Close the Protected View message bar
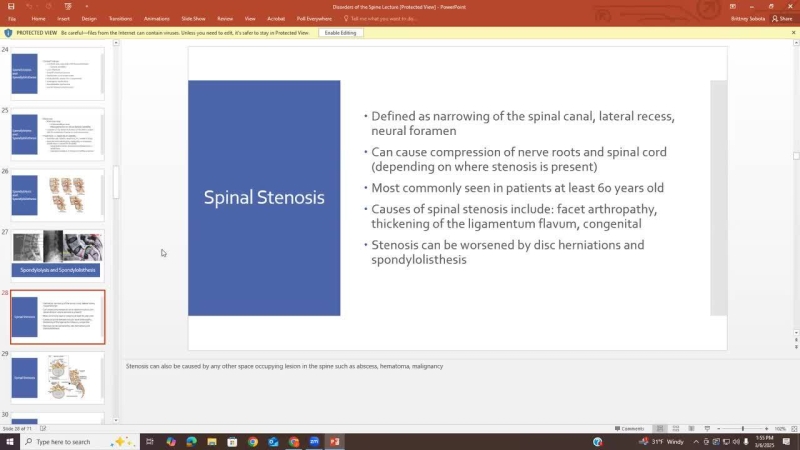The height and width of the screenshot is (450, 800). tap(793, 32)
